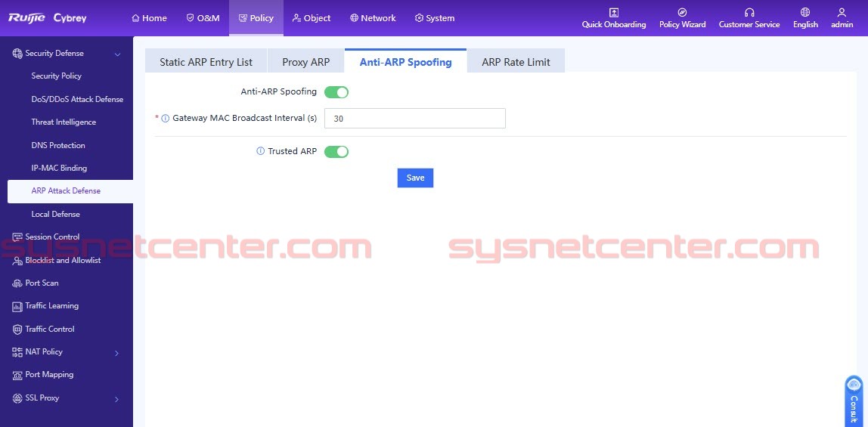Viewport: 868px width, 427px height.
Task: Select ARP Attack Defense in sidebar
Action: 70,191
